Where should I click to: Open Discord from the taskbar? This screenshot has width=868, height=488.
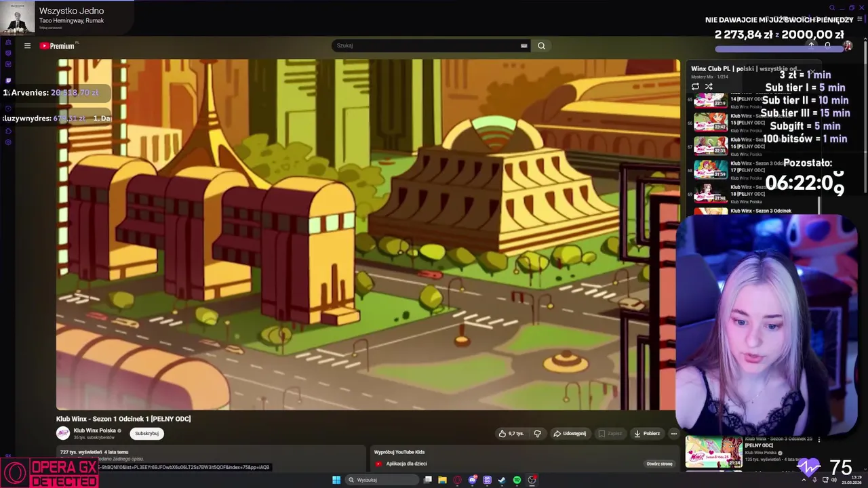(x=472, y=480)
